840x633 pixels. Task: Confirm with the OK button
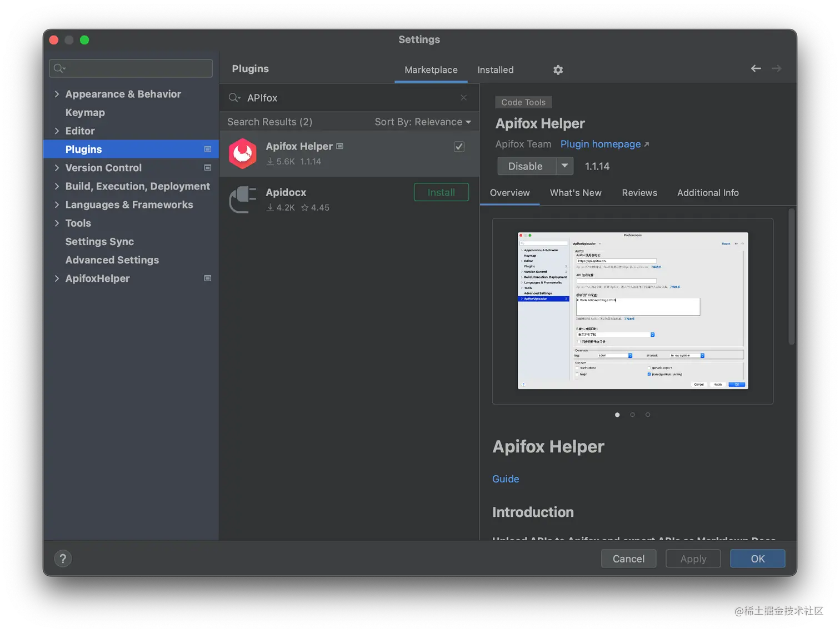pyautogui.click(x=757, y=559)
